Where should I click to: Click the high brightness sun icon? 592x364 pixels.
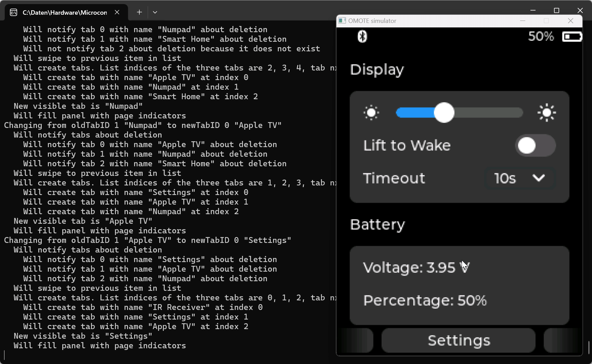pyautogui.click(x=546, y=113)
